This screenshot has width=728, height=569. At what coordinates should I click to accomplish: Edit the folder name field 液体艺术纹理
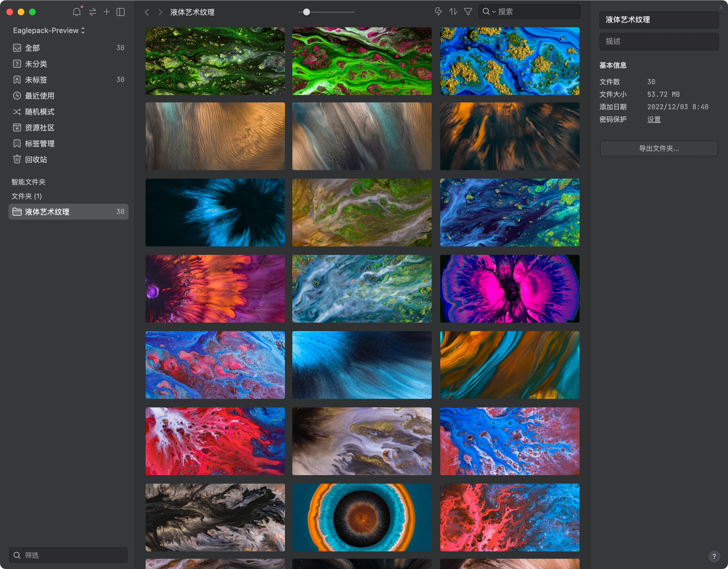(659, 20)
